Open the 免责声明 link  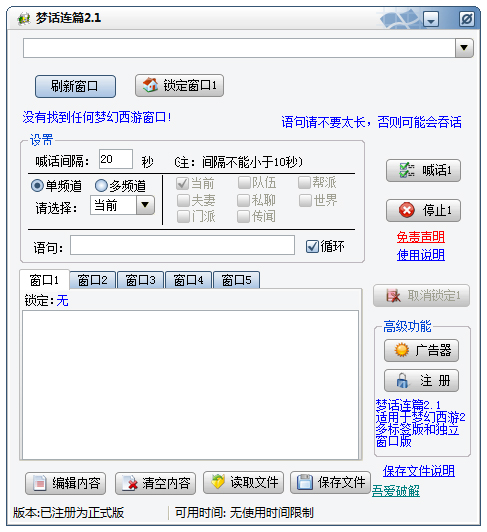(x=421, y=237)
